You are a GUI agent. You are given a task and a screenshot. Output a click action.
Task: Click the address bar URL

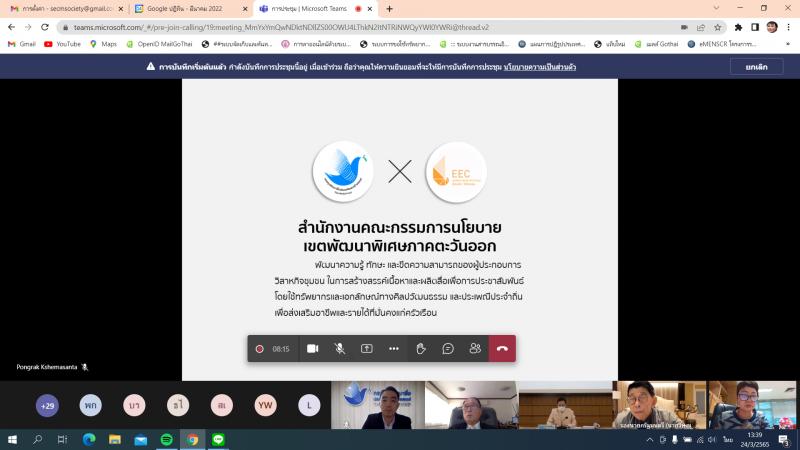(281, 28)
